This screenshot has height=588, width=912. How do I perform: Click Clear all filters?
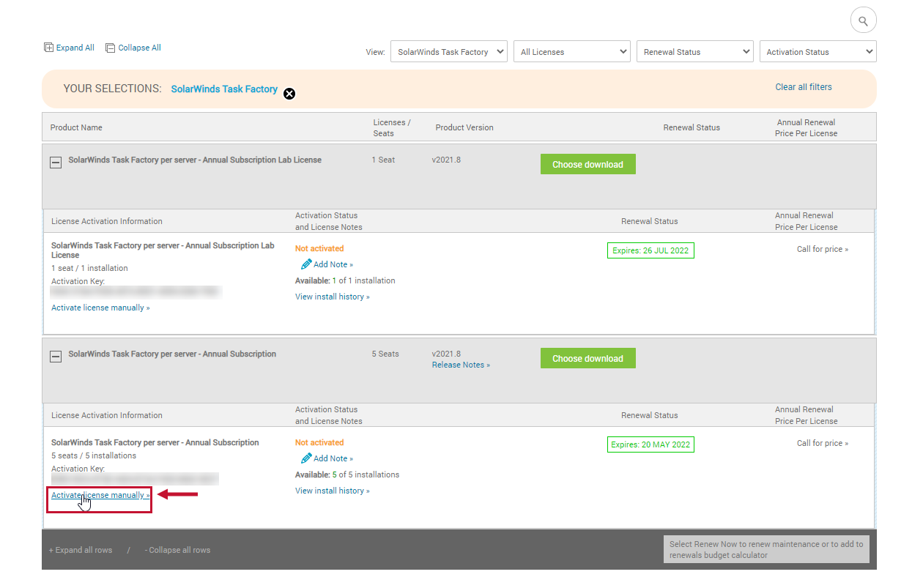[804, 86]
